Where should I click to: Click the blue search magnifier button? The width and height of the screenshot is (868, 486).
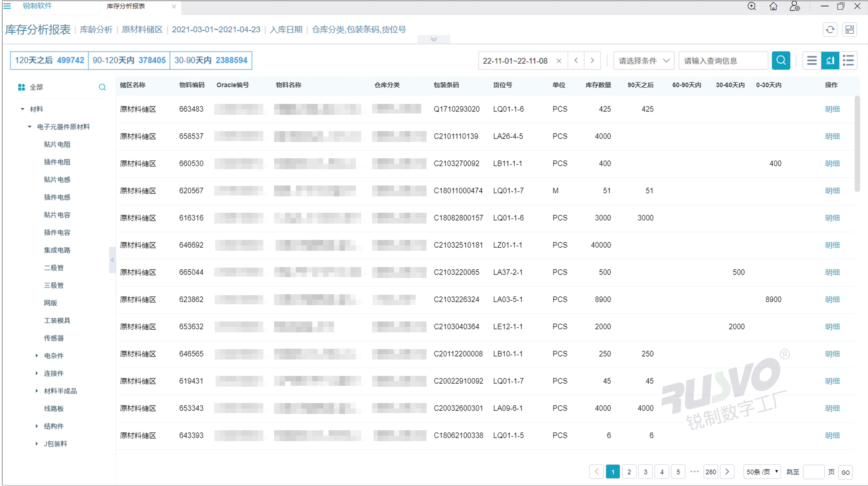pyautogui.click(x=780, y=61)
